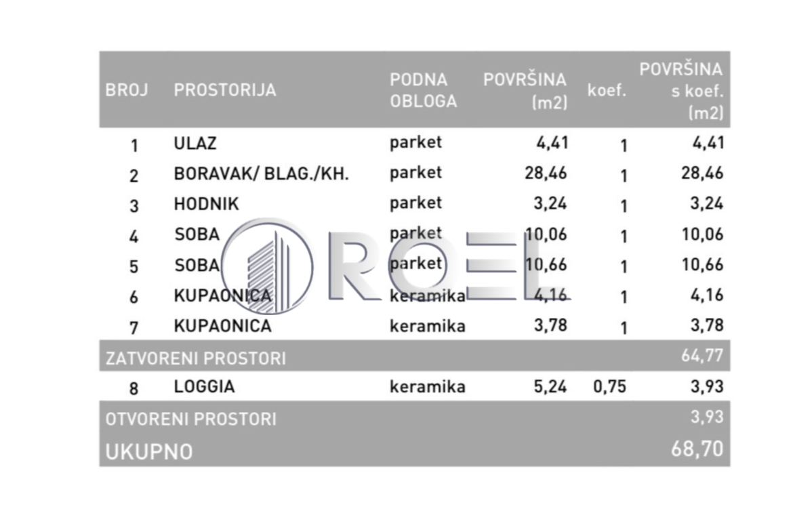Click coefficient 1 in the ULAZ row
The height and width of the screenshot is (532, 793).
click(624, 146)
